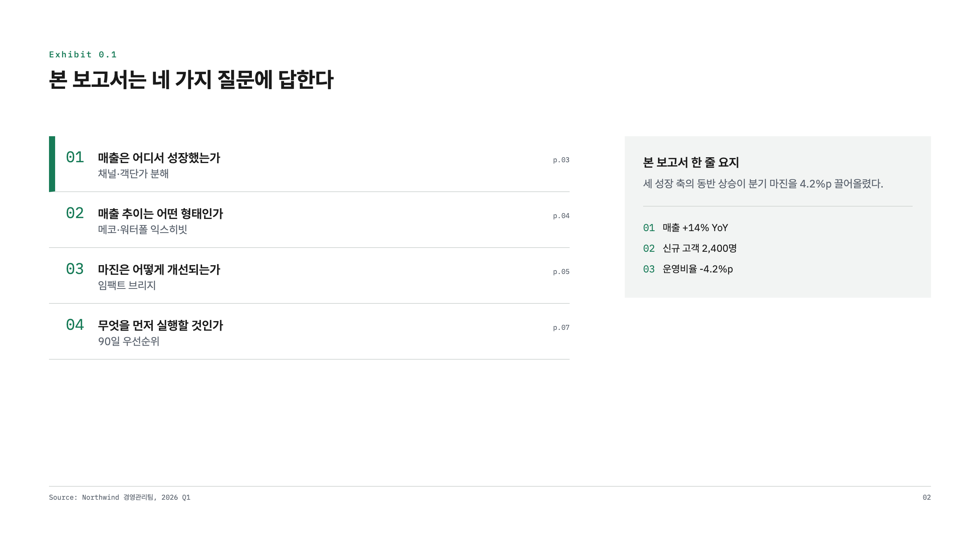The width and height of the screenshot is (980, 551).
Task: Select the p.07 page reference
Action: pos(561,328)
